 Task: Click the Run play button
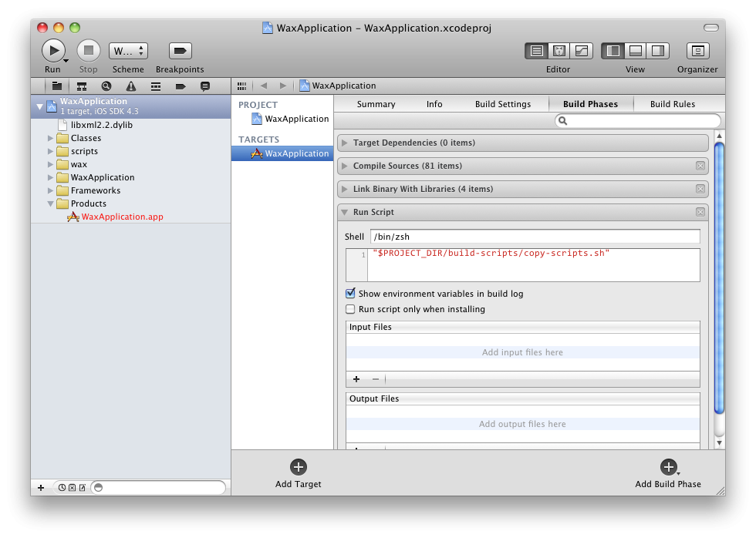coord(53,51)
